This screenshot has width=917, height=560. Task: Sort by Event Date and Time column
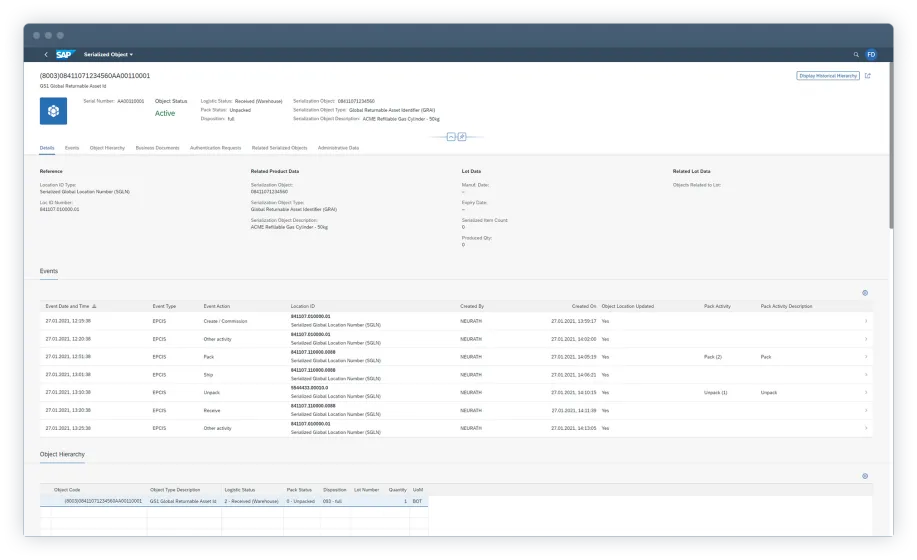tap(70, 306)
